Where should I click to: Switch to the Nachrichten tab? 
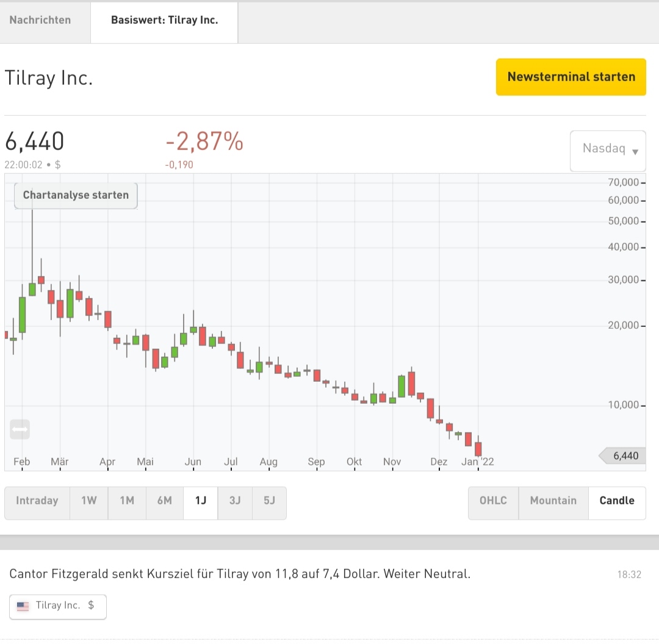40,20
